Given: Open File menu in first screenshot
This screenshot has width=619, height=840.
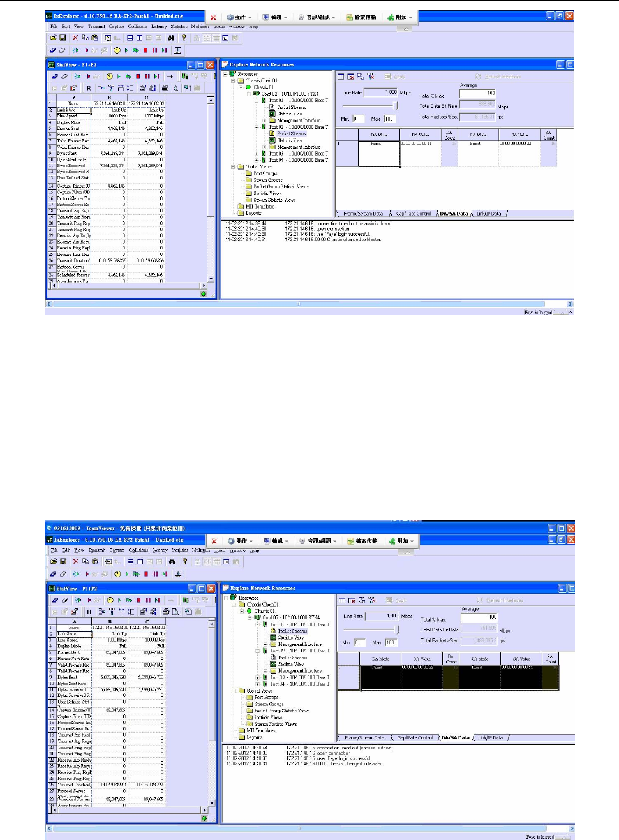Looking at the screenshot, I should click(x=54, y=27).
